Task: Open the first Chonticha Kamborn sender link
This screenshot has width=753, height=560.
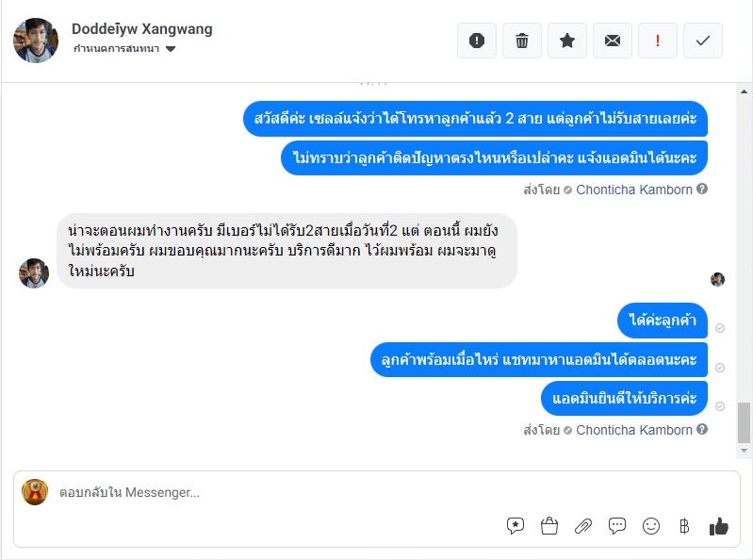Action: tap(634, 189)
